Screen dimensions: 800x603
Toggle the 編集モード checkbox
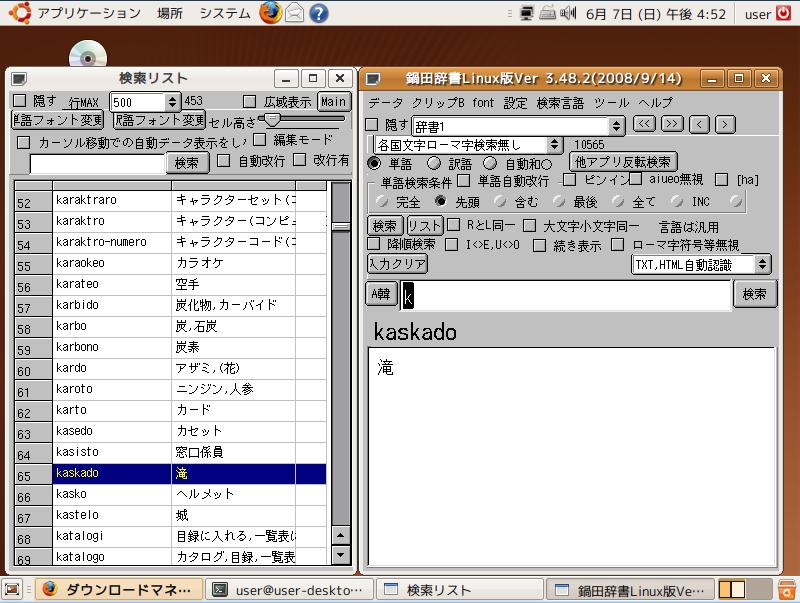pos(260,140)
